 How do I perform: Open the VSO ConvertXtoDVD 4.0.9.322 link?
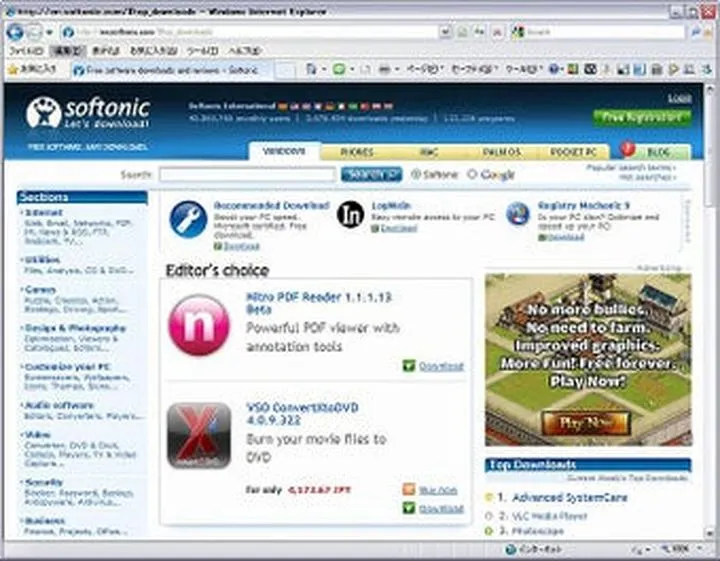302,413
